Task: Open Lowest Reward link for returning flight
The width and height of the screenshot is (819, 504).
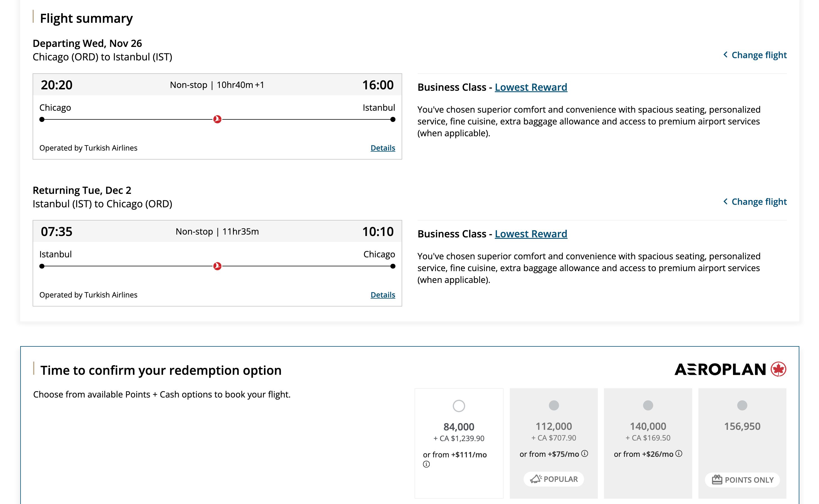Action: tap(531, 234)
